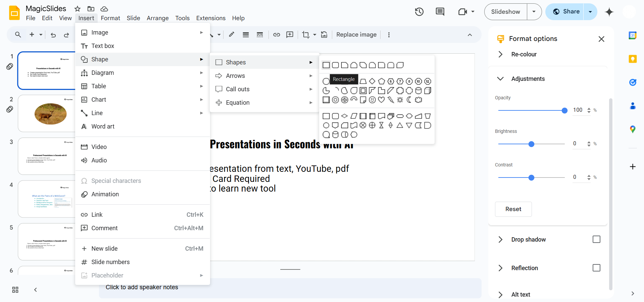Expand the Re-colour section
Viewport: 644px width, 302px height.
tap(500, 54)
